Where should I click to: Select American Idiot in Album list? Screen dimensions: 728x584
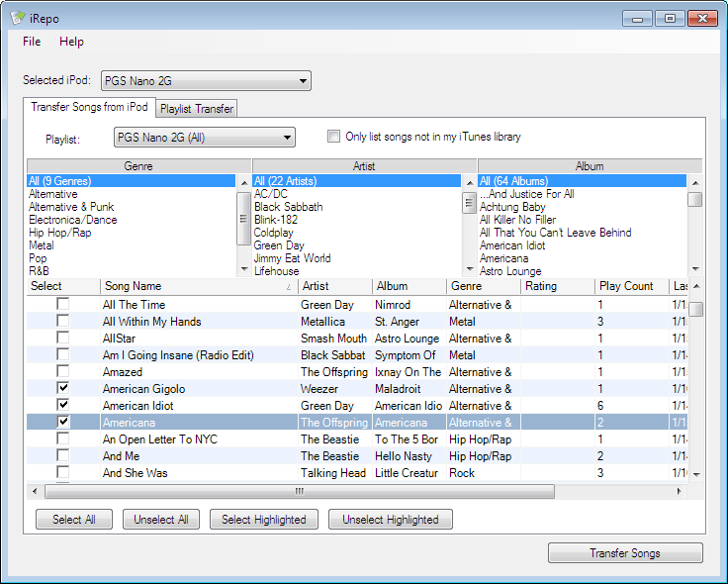(583, 245)
